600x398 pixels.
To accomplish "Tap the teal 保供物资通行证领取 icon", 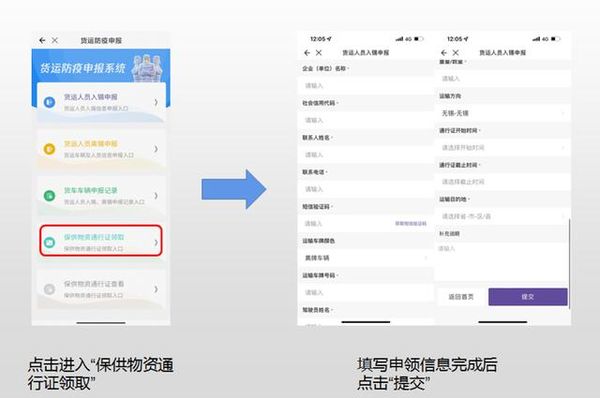I will pos(49,242).
